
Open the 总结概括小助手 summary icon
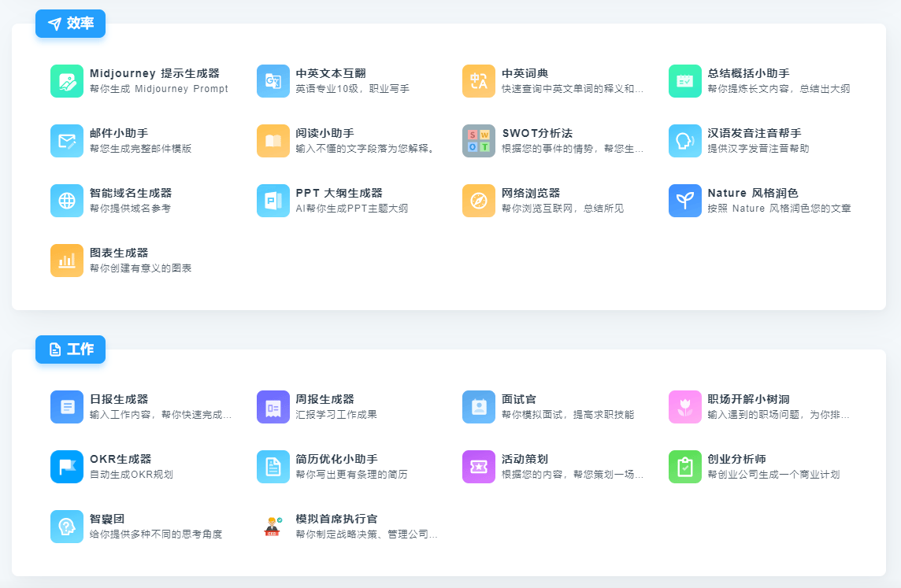pyautogui.click(x=685, y=81)
